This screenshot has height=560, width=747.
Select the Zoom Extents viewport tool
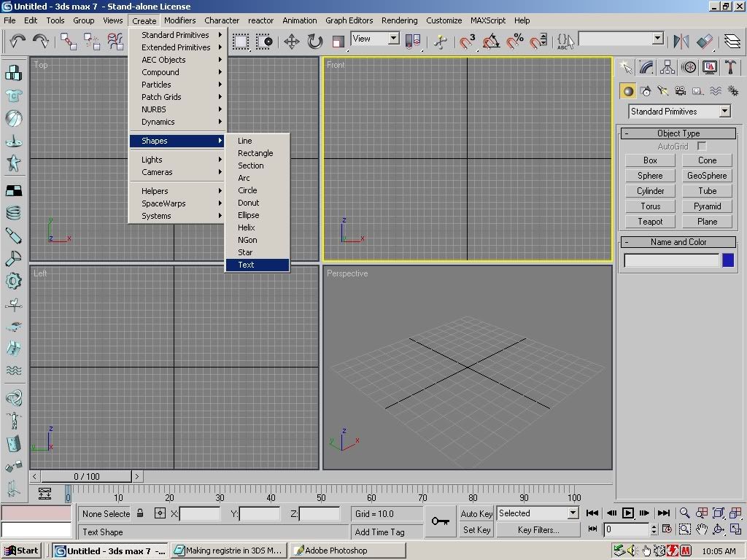[x=718, y=513]
